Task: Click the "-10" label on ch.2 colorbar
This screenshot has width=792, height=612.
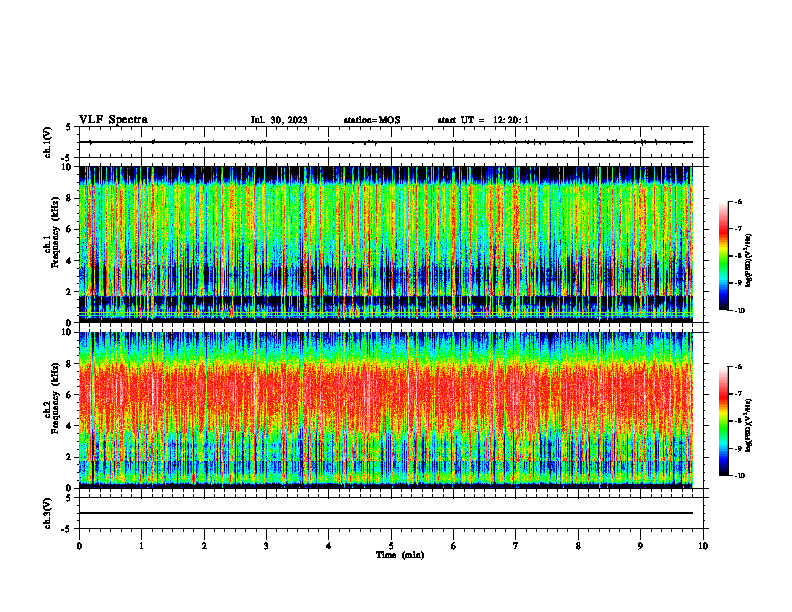Action: pyautogui.click(x=740, y=476)
